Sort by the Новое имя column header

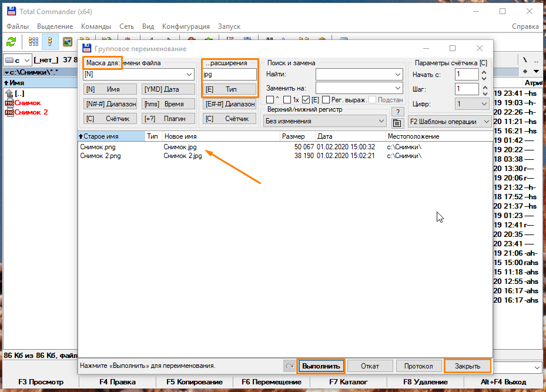click(221, 136)
